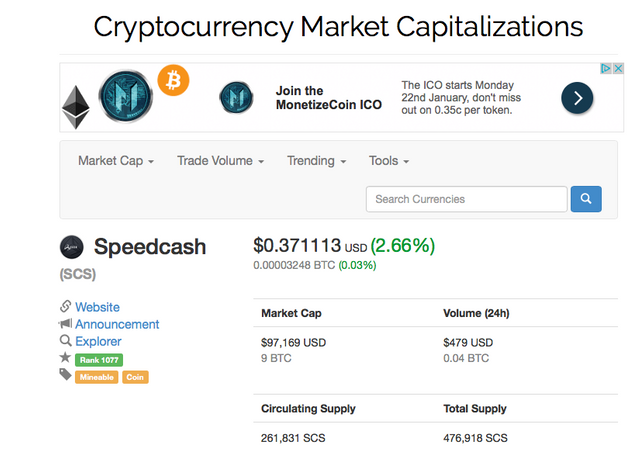Viewport: 640px width, 458px height.
Task: Open the Tools dropdown menu
Action: (x=389, y=161)
